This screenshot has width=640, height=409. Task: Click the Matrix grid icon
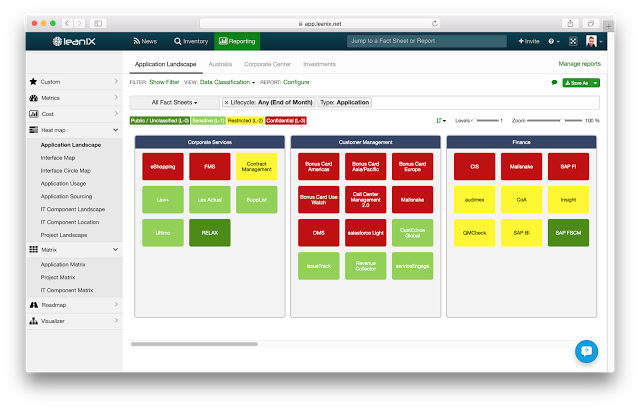(x=33, y=249)
